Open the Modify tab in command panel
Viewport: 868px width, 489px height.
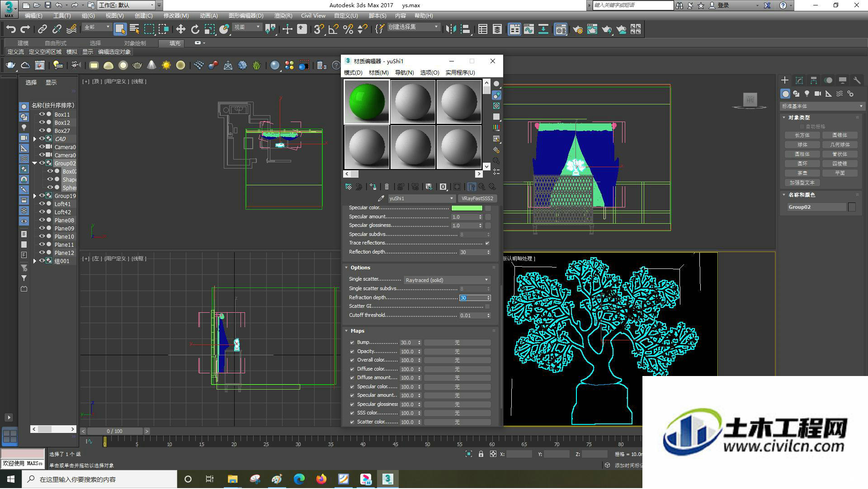(x=799, y=80)
